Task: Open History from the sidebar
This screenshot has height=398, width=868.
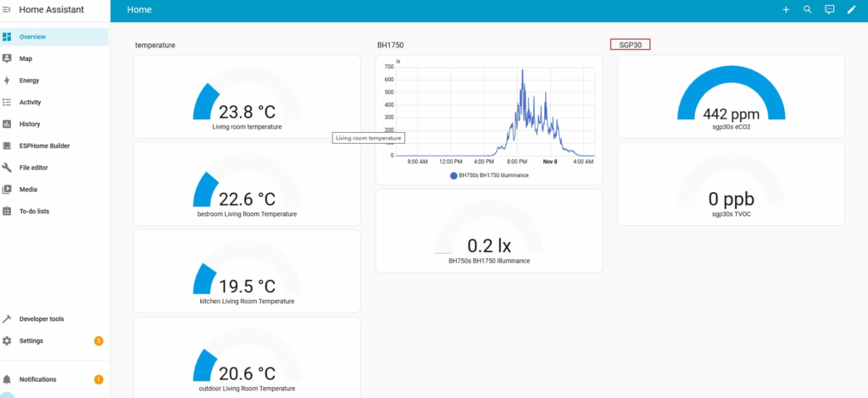Action: (30, 124)
